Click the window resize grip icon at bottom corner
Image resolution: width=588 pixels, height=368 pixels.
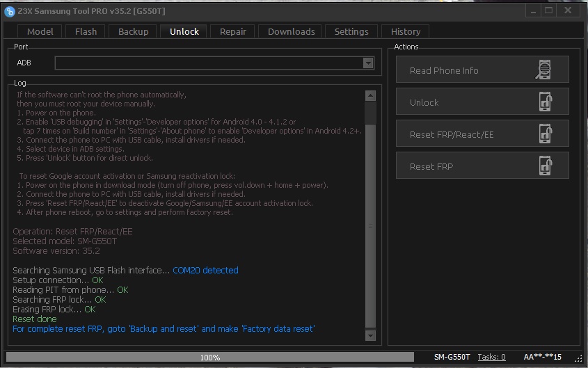[x=578, y=358]
